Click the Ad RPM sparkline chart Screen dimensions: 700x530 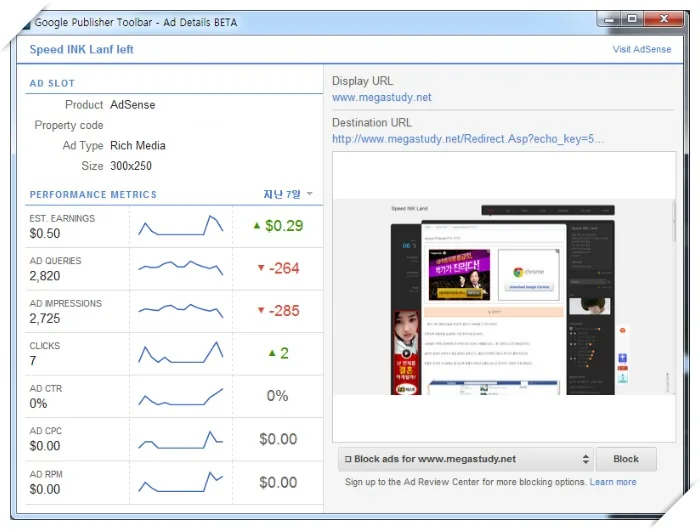[181, 482]
